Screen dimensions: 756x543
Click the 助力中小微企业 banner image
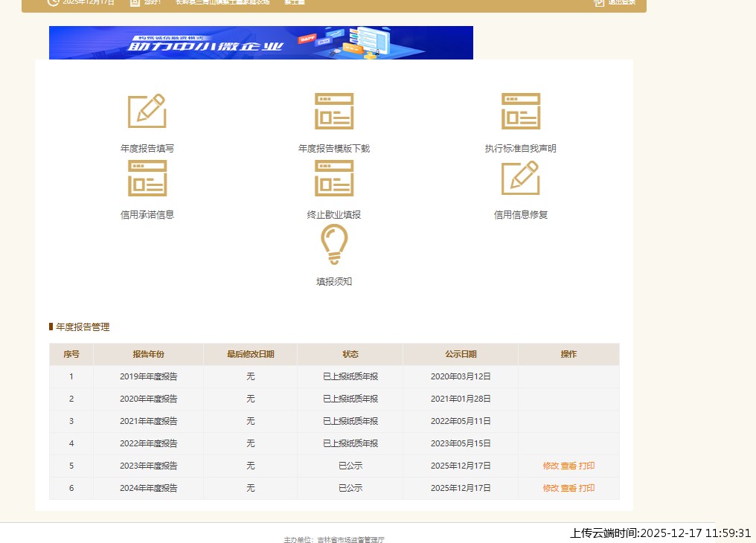pos(260,43)
